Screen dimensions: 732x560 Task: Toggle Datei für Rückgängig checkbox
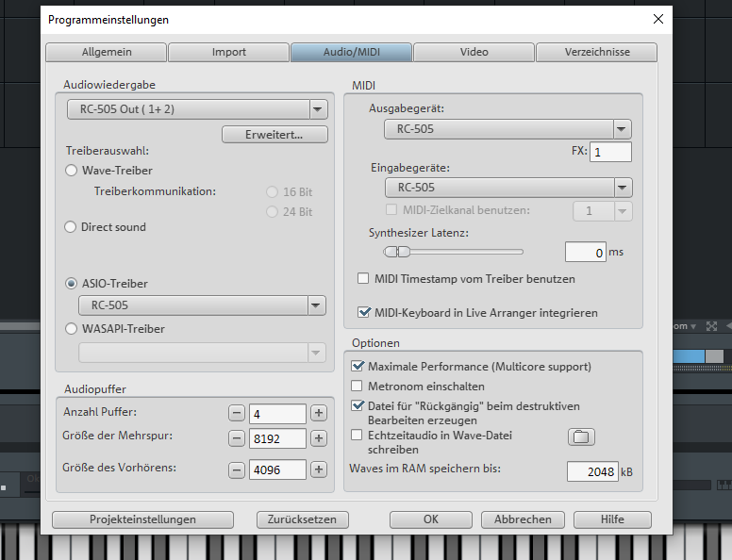[358, 405]
